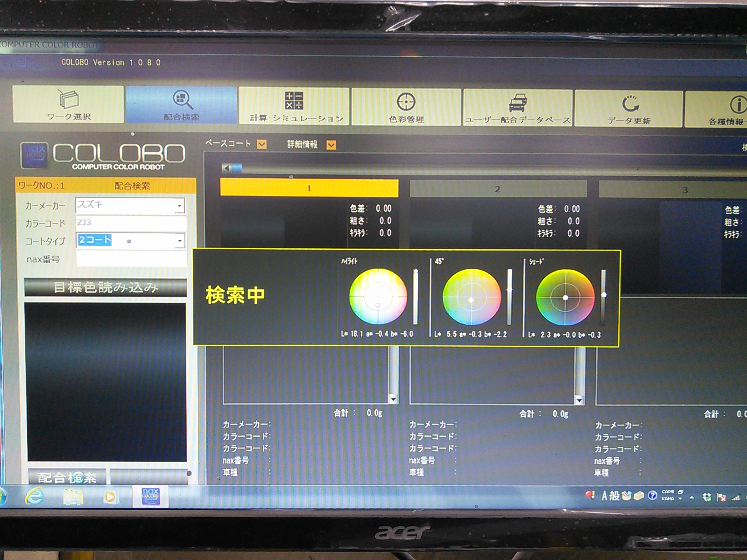747x560 pixels.
Task: Click the 45° lightness slider
Action: click(510, 297)
